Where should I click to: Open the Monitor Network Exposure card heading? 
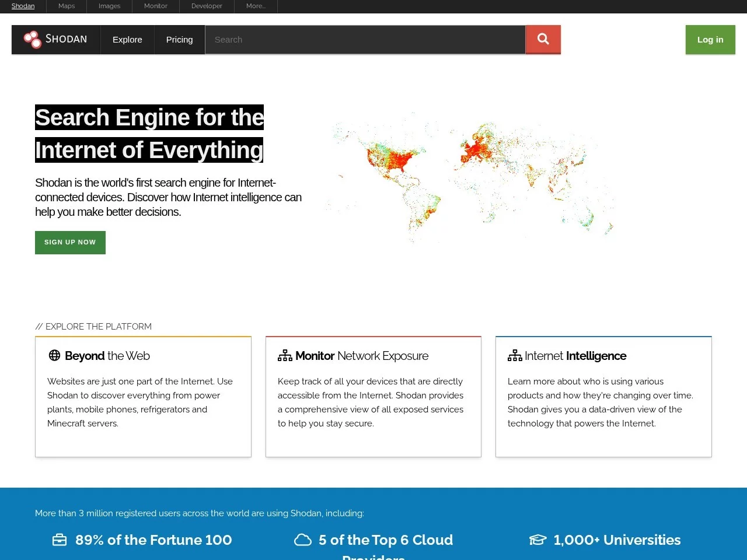pyautogui.click(x=362, y=356)
